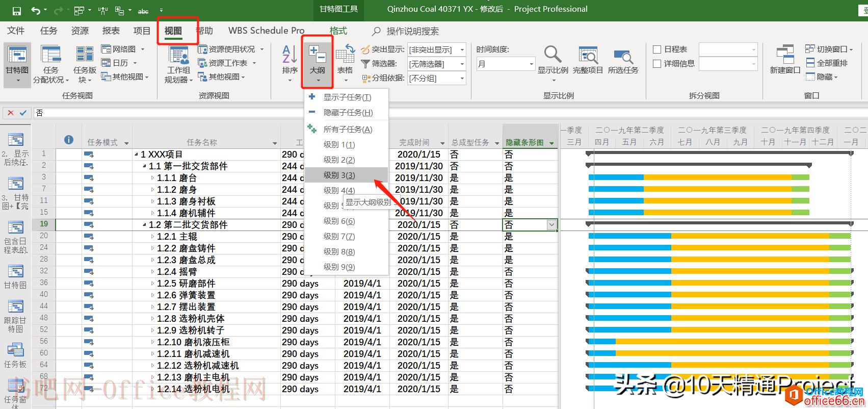The image size is (868, 409).
Task: Toggle the Details (详细信息) checkbox
Action: (657, 64)
